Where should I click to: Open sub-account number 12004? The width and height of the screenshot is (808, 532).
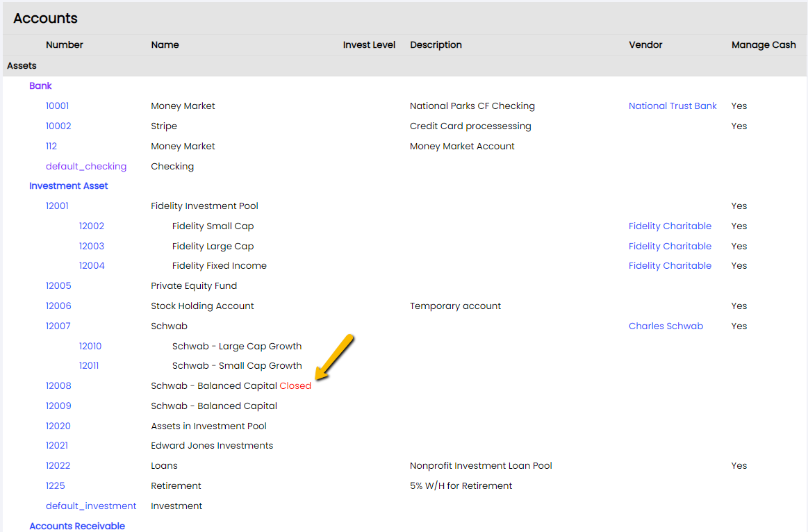pos(92,265)
